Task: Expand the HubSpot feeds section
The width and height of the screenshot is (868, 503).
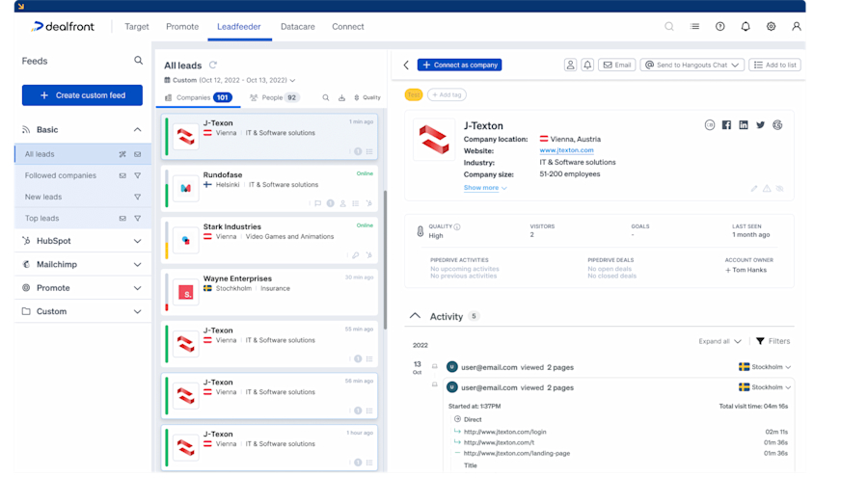Action: click(137, 241)
